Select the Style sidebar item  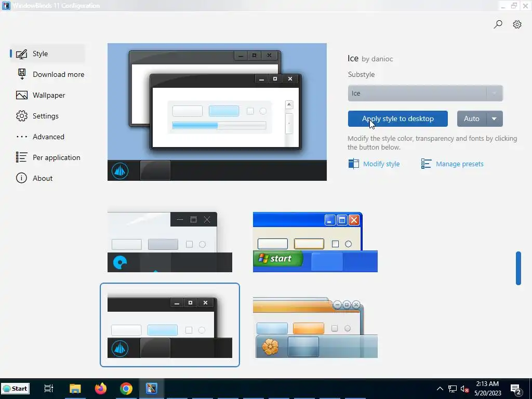coord(47,54)
